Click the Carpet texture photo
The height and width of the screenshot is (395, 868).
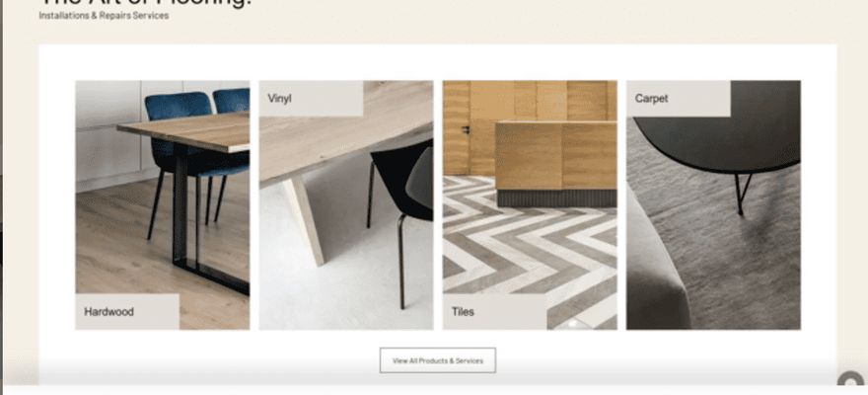[x=713, y=205]
